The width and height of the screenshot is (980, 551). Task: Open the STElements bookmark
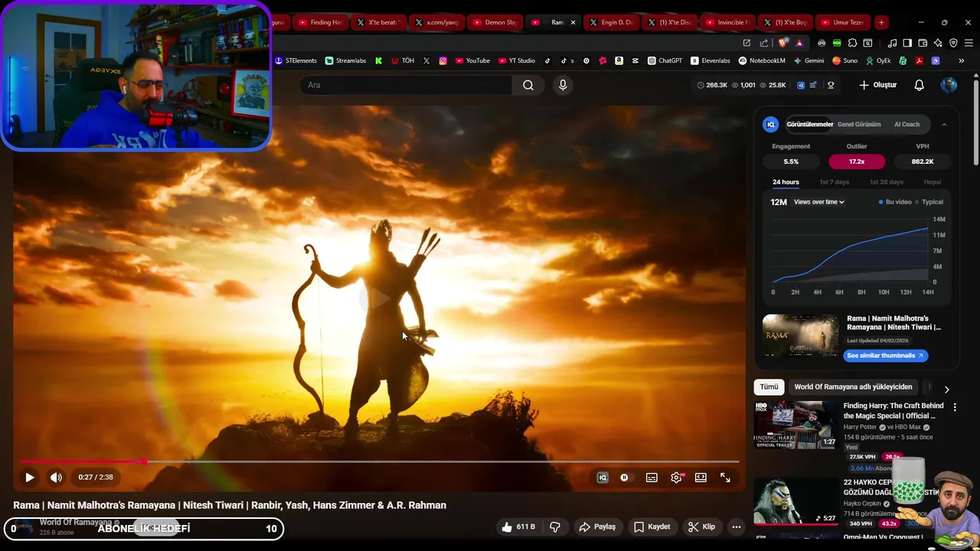pos(296,60)
